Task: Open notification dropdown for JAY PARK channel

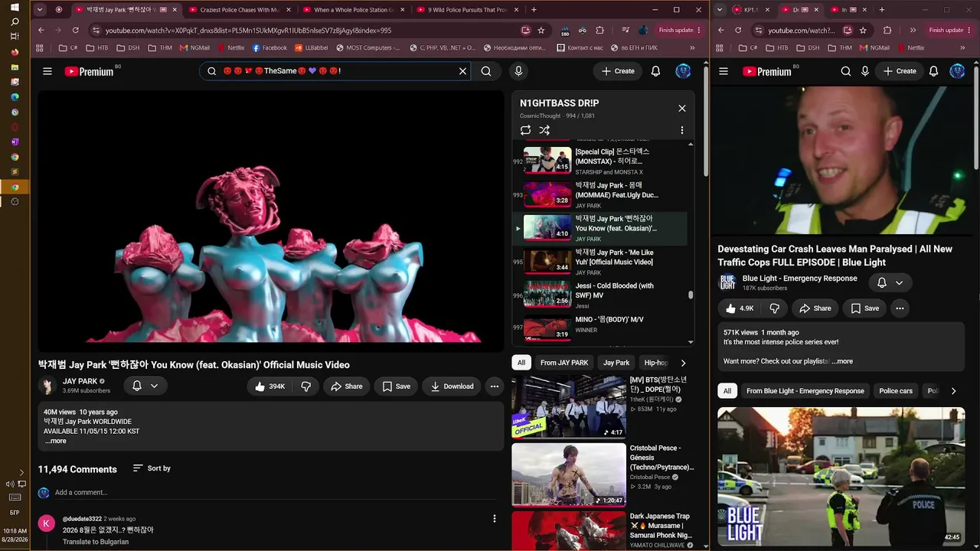Action: 145,386
